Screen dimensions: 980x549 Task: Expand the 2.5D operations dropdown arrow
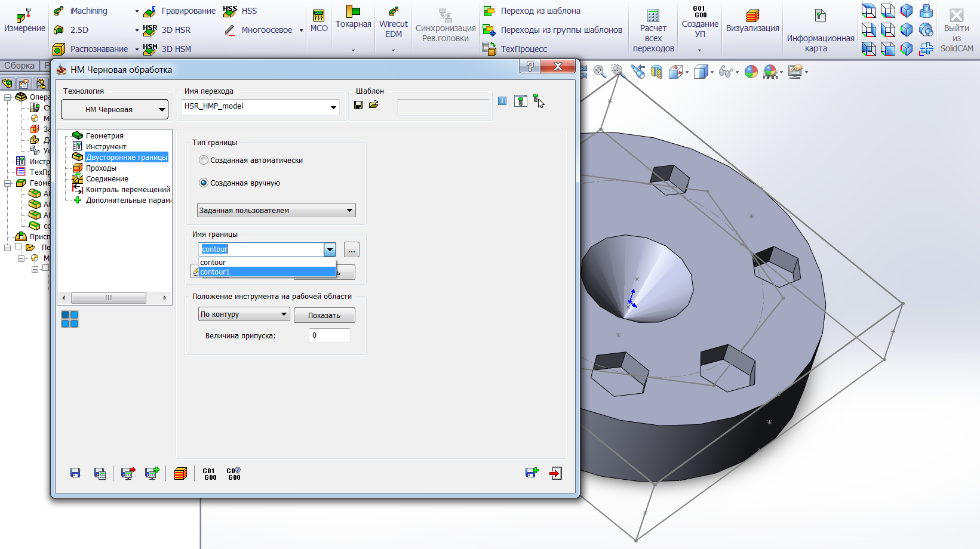(x=137, y=30)
